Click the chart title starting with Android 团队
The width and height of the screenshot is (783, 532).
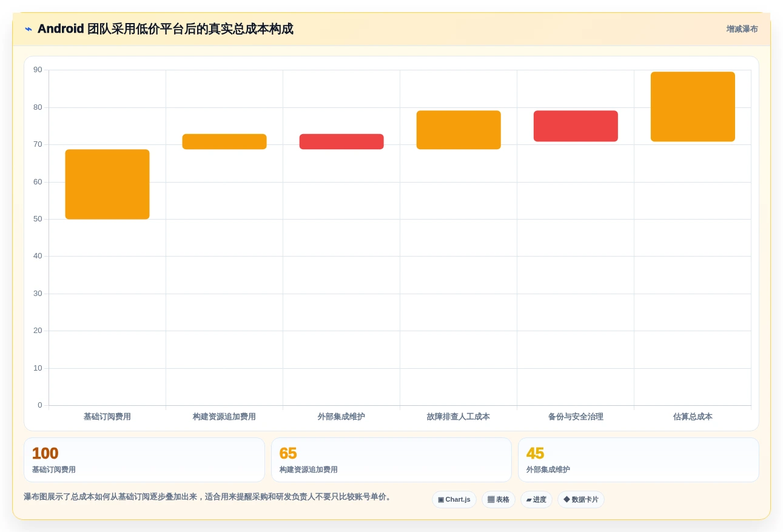166,29
